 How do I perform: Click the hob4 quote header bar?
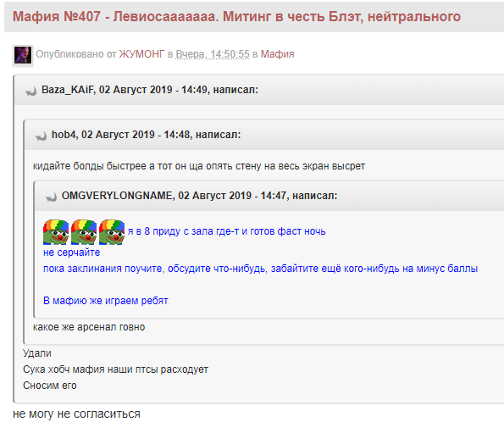pyautogui.click(x=264, y=135)
